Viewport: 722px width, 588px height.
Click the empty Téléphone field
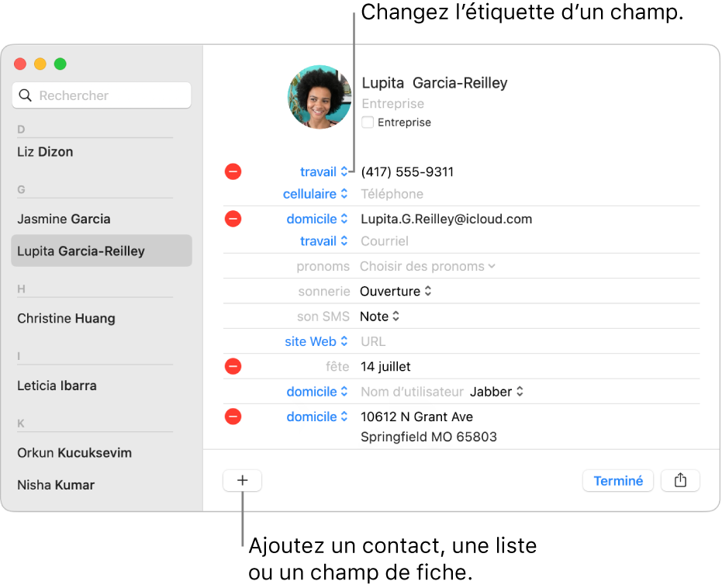pyautogui.click(x=392, y=194)
